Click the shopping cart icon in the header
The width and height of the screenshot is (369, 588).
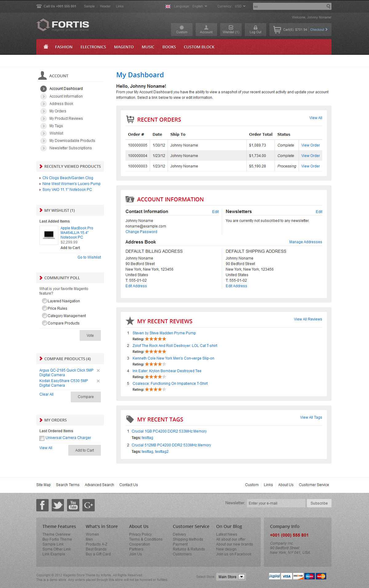[x=277, y=30]
